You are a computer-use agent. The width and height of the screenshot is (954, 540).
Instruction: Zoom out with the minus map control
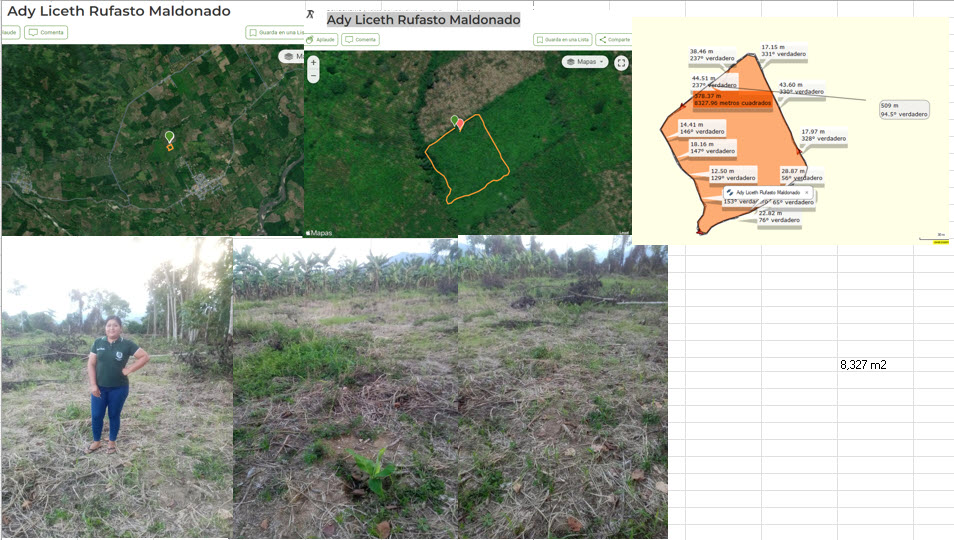[313, 75]
